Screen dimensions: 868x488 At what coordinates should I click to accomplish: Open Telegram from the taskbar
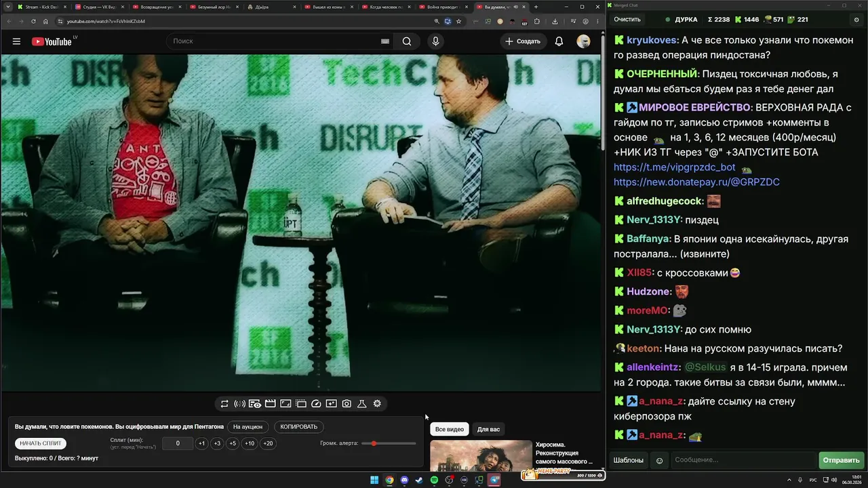click(x=494, y=481)
